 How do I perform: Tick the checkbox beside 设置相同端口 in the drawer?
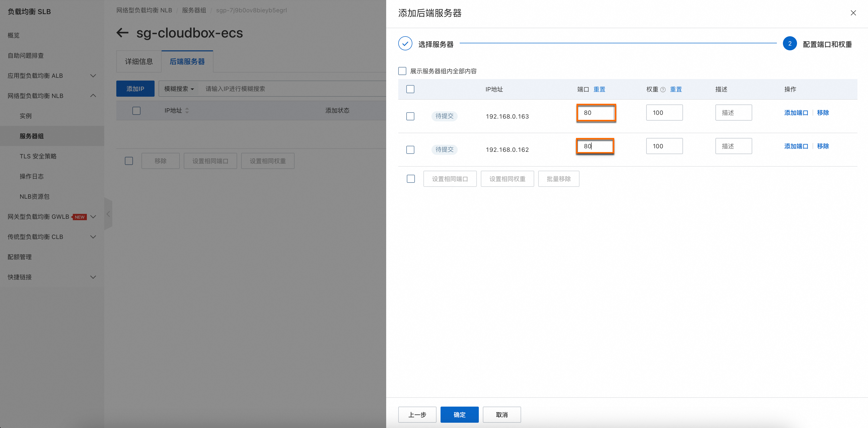(410, 179)
